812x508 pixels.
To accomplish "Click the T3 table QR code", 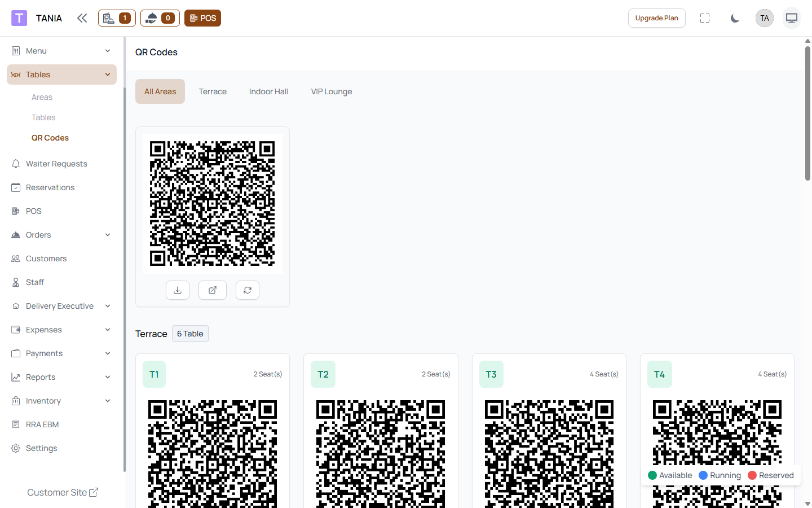I will pyautogui.click(x=549, y=453).
